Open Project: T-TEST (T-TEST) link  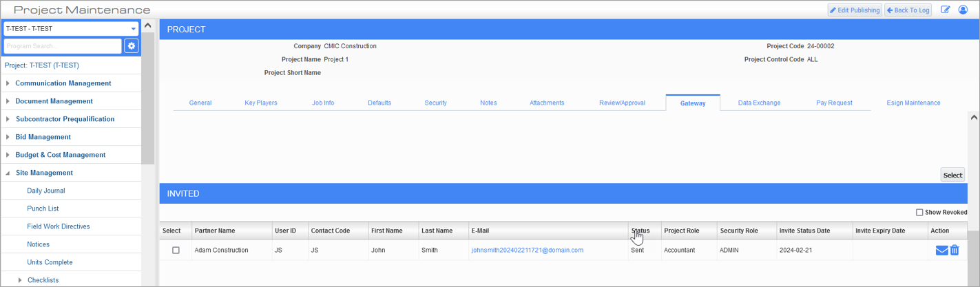tap(42, 65)
